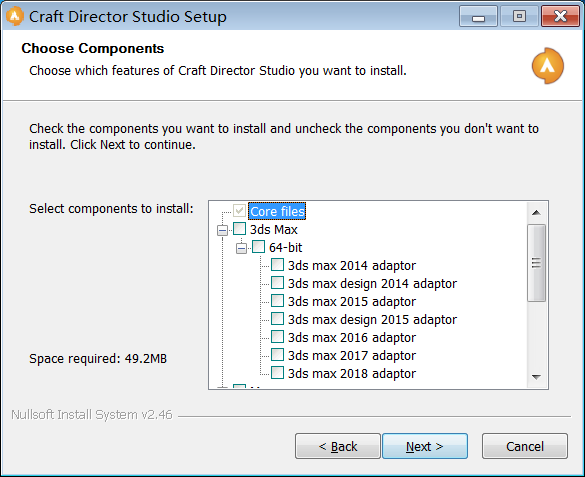This screenshot has height=477, width=585.
Task: Go to the next installer step
Action: click(x=425, y=446)
